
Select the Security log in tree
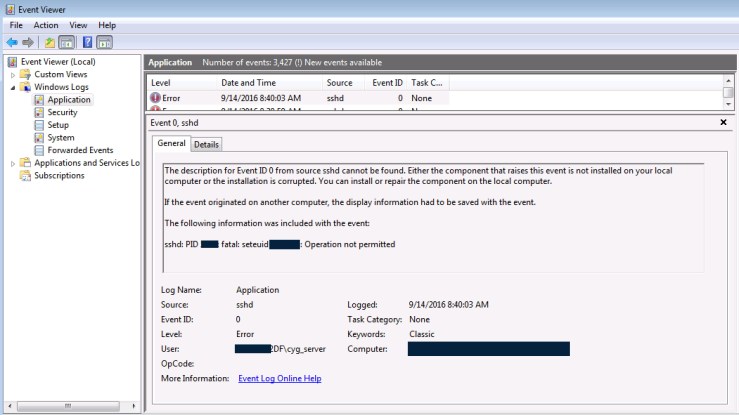(x=62, y=113)
